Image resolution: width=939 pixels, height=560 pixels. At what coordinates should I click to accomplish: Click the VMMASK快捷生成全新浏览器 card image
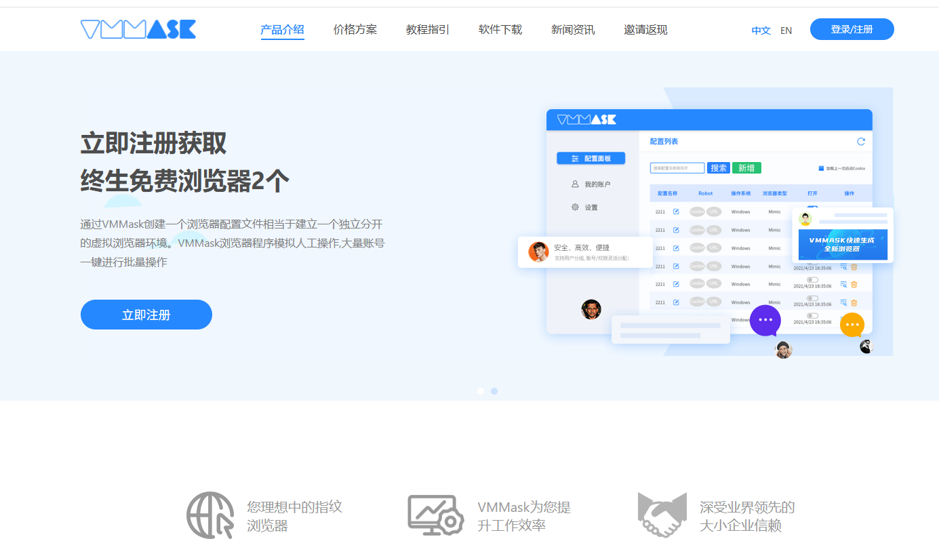click(x=843, y=245)
